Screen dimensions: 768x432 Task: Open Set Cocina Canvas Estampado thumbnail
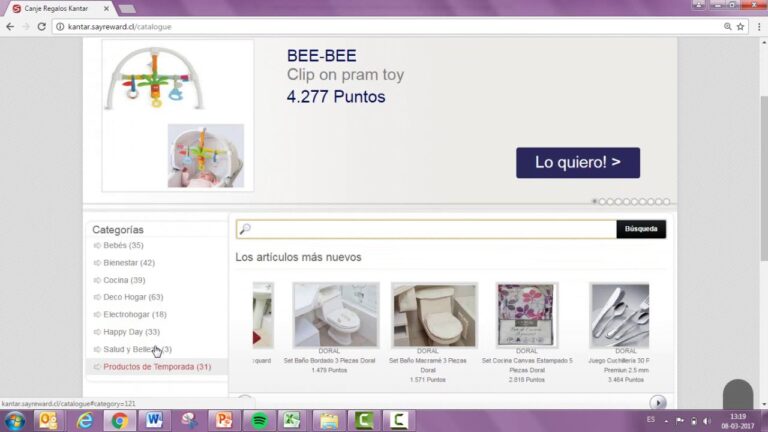coord(527,315)
